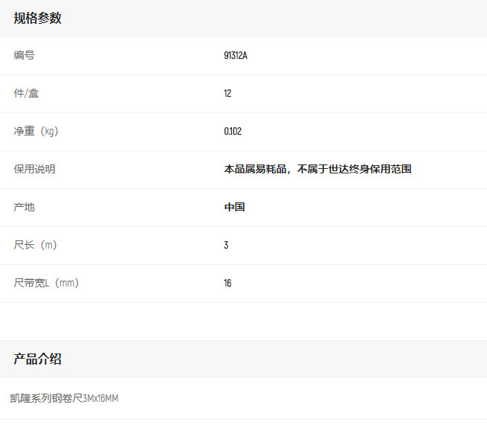Viewport: 487px width, 448px height.
Task: Select the tape length value 3
Action: coord(226,246)
